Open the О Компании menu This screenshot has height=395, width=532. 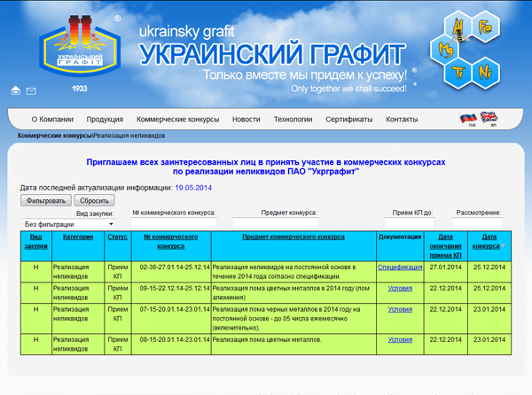coord(52,120)
